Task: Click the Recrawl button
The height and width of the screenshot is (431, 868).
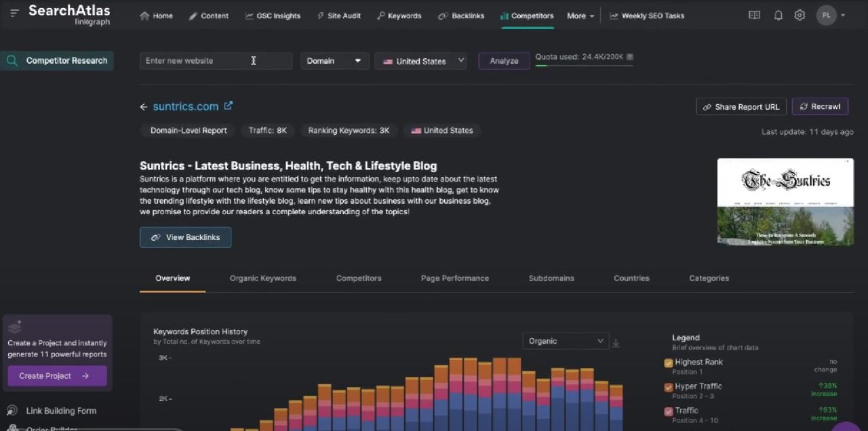Action: coord(820,106)
